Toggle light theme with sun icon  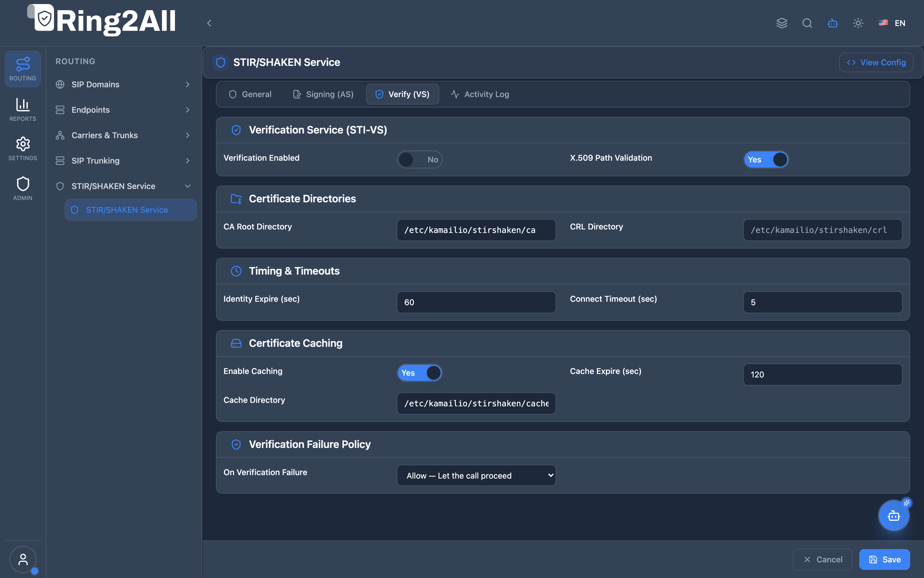coord(858,23)
